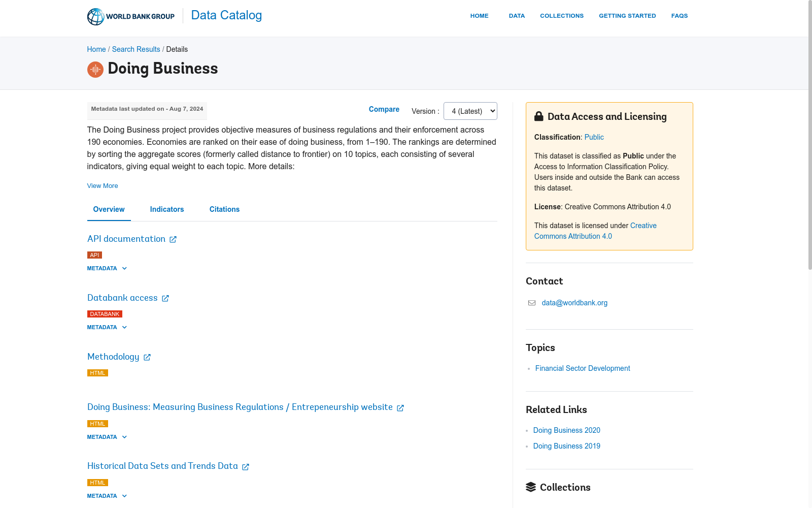Click external link icon by Historical Data Sets
This screenshot has width=812, height=508.
tap(246, 467)
